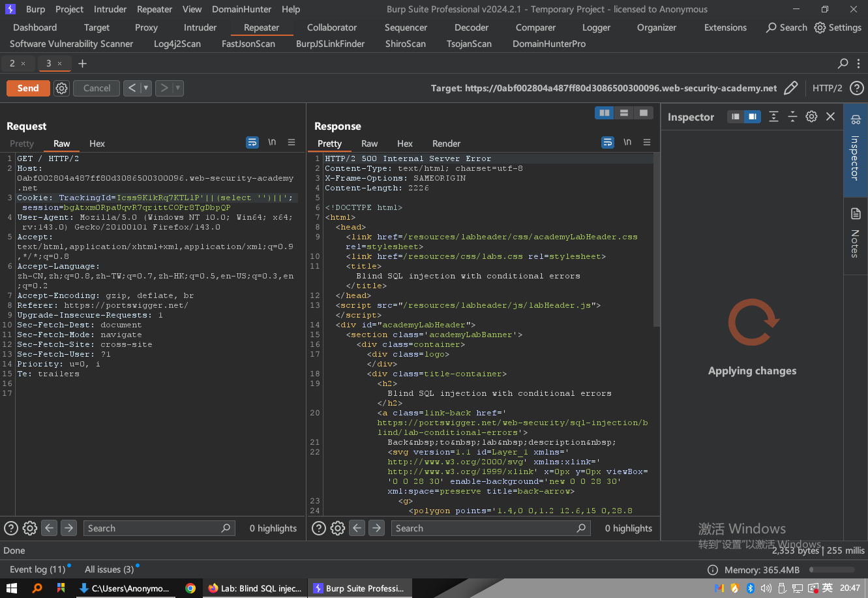Image resolution: width=868 pixels, height=598 pixels.
Task: Open Inspector settings gear icon
Action: [811, 117]
